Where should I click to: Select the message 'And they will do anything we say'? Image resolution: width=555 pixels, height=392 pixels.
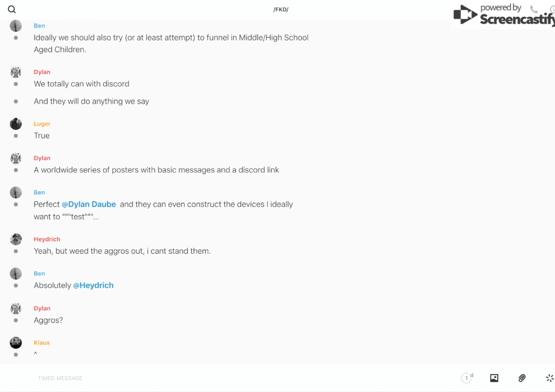91,101
